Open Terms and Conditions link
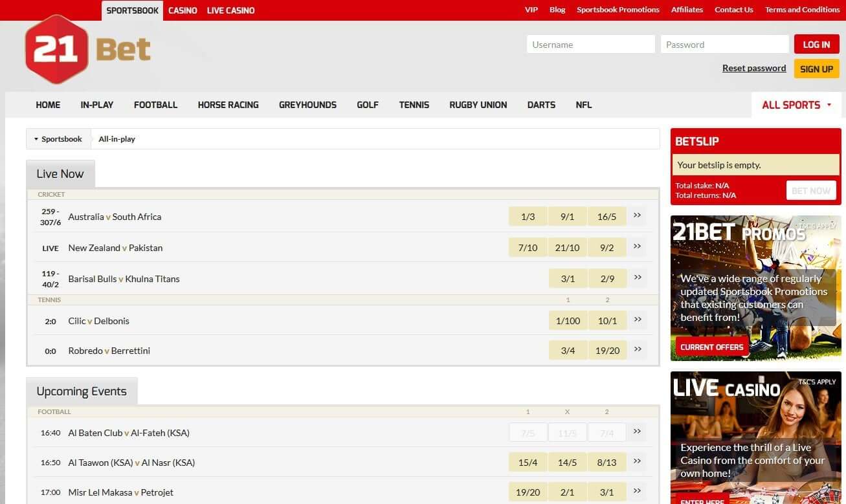Image resolution: width=846 pixels, height=504 pixels. [802, 10]
